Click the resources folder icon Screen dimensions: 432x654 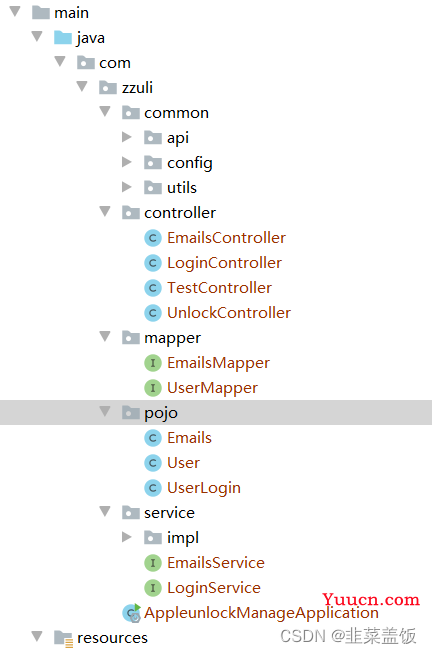click(x=63, y=639)
